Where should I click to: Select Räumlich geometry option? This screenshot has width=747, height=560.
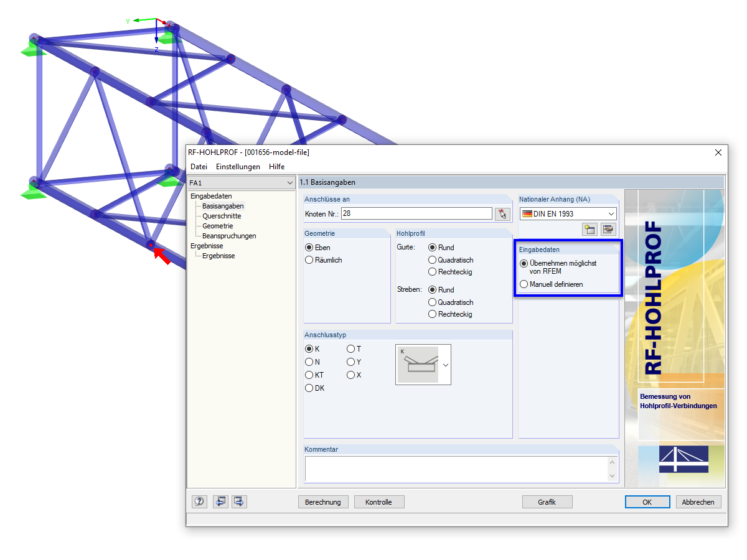pos(309,260)
